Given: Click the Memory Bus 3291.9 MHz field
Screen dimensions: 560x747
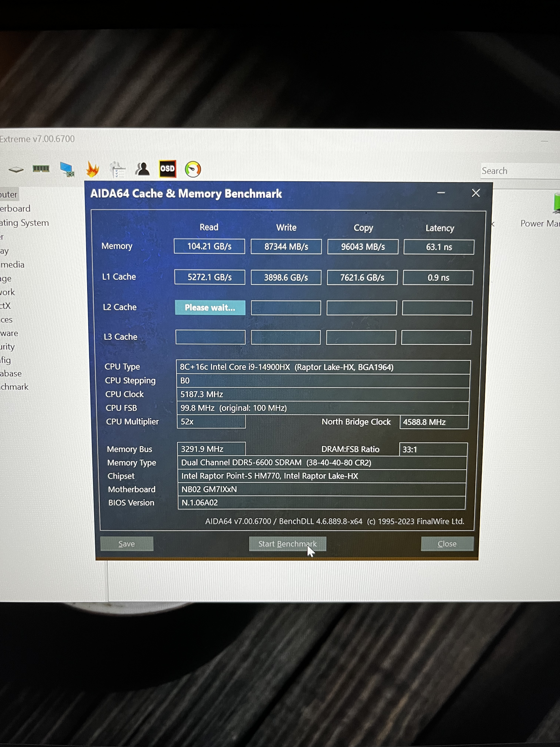Looking at the screenshot, I should [x=212, y=449].
